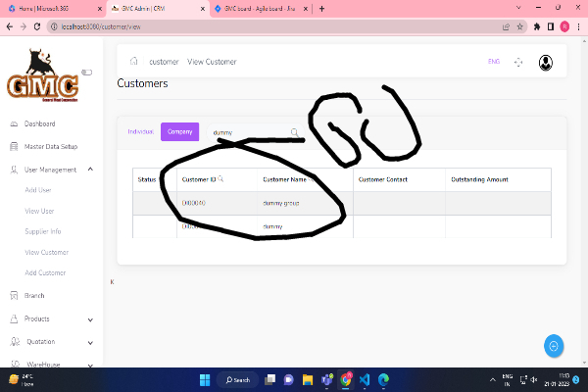Viewport: 588px width, 392px height.
Task: Click the Add Customer sidebar link
Action: [45, 271]
